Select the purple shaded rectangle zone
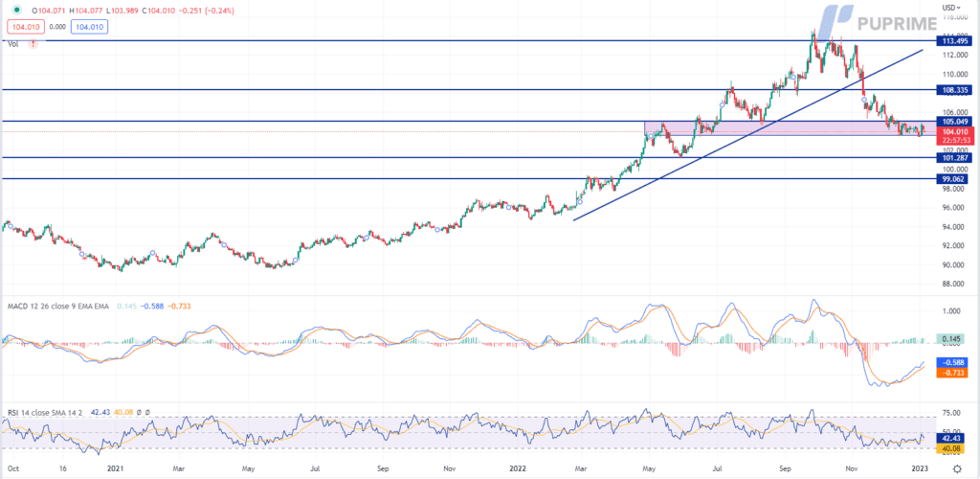The height and width of the screenshot is (479, 980). click(791, 128)
